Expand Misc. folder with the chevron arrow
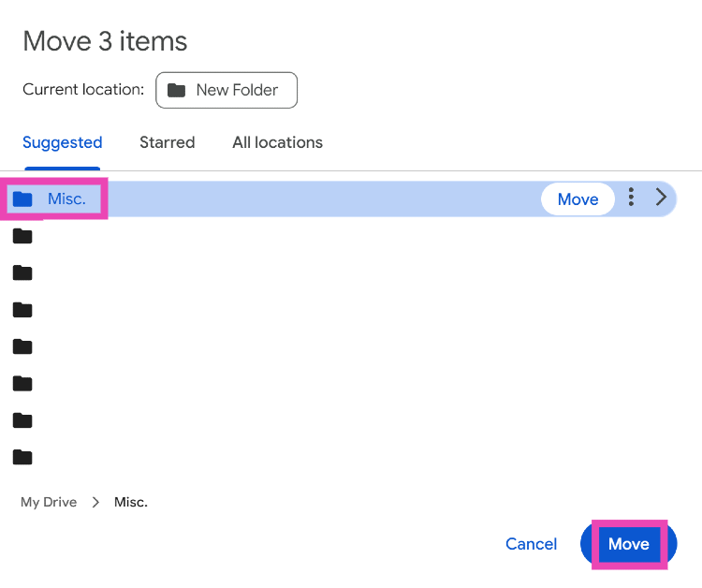The height and width of the screenshot is (588, 702). (x=662, y=198)
